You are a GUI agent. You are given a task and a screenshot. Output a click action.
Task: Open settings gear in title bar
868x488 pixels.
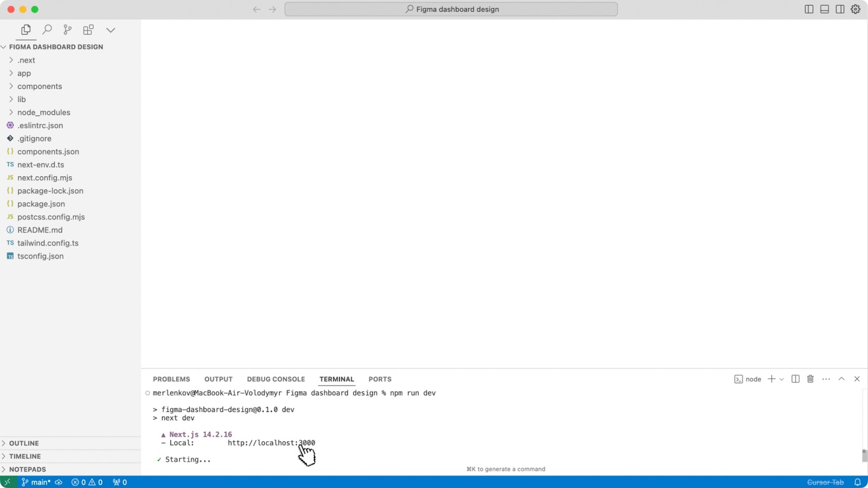(856, 9)
